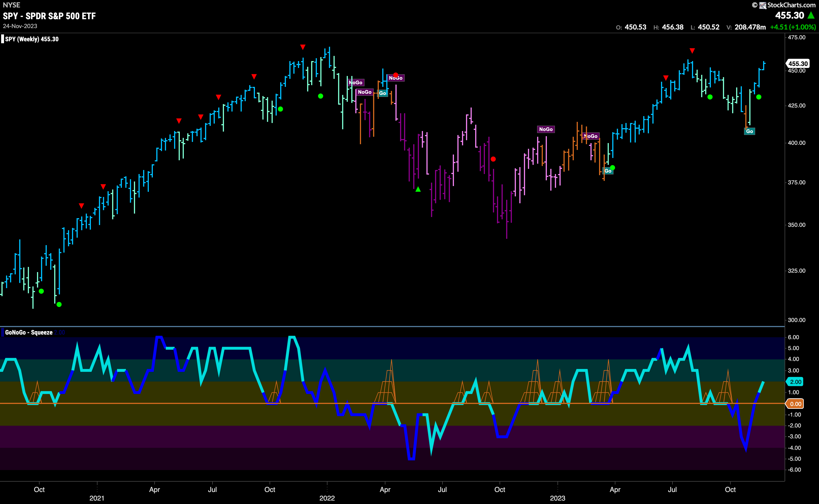Click the +4.51 (+1.00%) change value
Screen dimensions: 819x504
[793, 27]
